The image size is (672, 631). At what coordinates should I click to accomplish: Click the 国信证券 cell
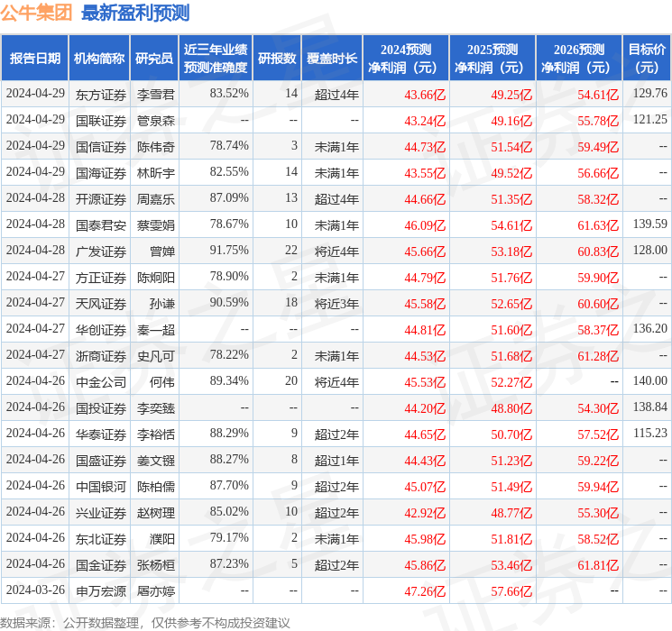click(101, 147)
